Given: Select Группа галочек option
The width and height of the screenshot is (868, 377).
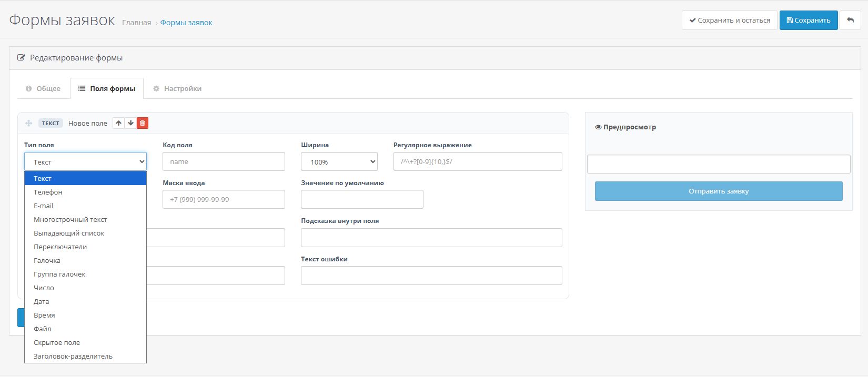Looking at the screenshot, I should [x=85, y=274].
